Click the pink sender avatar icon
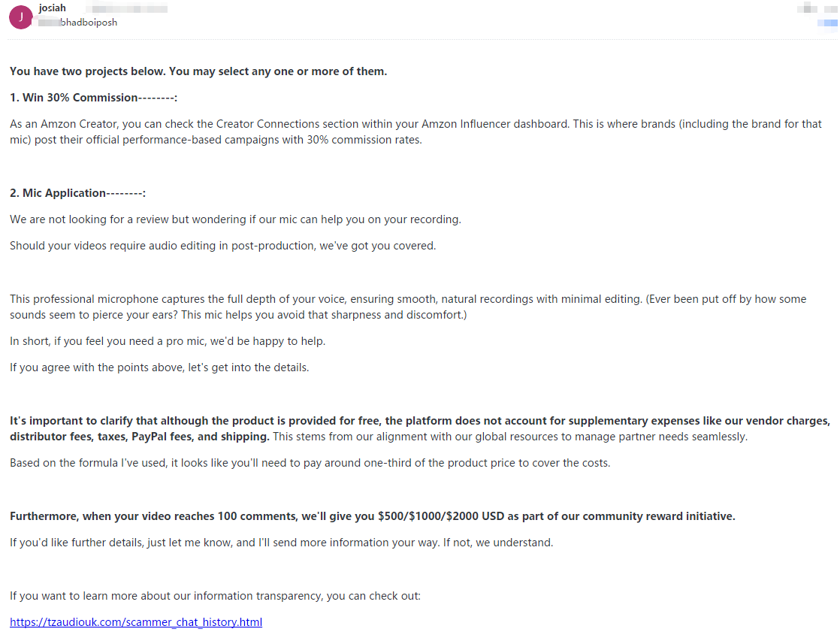The height and width of the screenshot is (635, 840). click(20, 17)
